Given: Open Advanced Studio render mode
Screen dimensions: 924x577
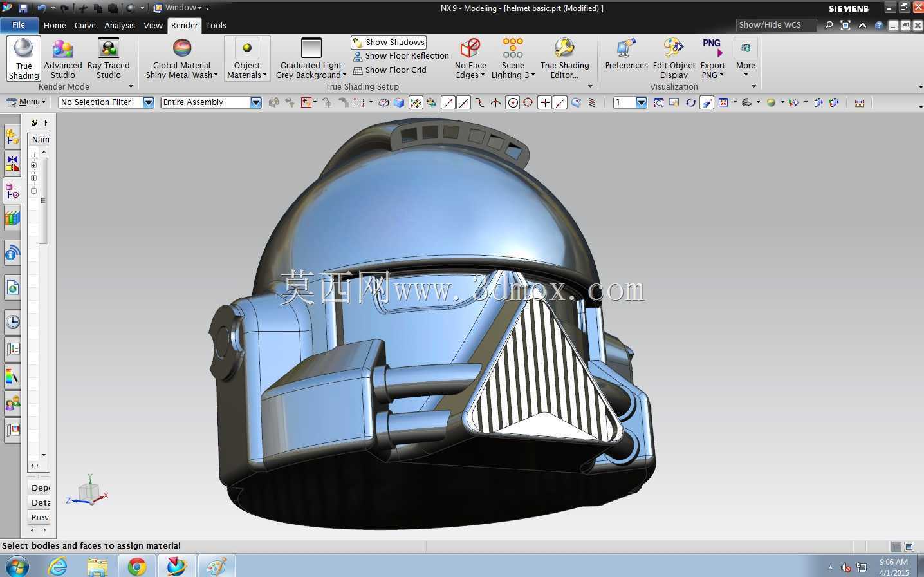Looking at the screenshot, I should pyautogui.click(x=62, y=58).
